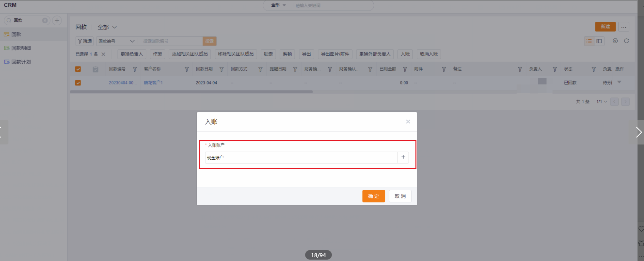
Task: Click 更换外部负责人
Action: [375, 54]
